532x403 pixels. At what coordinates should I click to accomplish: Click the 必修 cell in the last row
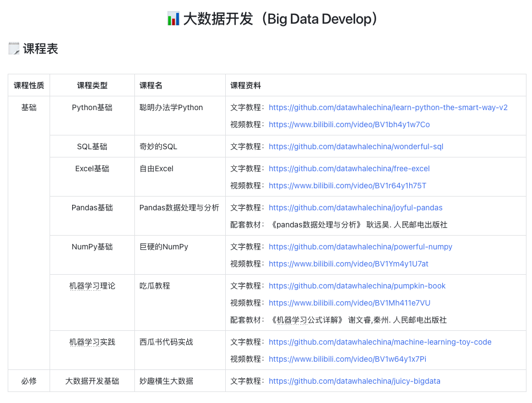pyautogui.click(x=28, y=380)
